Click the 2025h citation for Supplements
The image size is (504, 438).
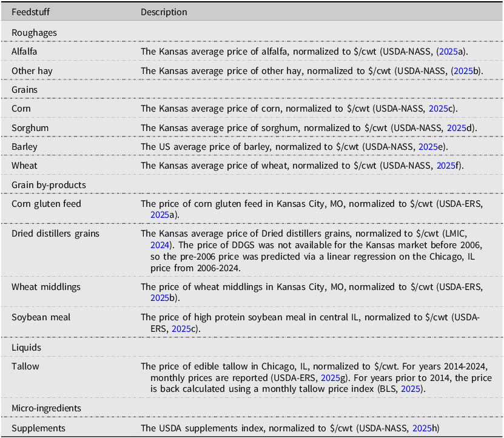[425, 428]
